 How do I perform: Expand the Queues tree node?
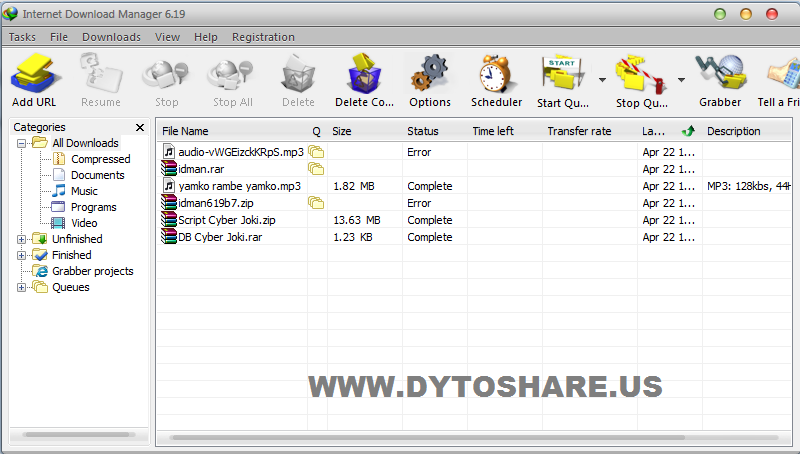pos(21,287)
